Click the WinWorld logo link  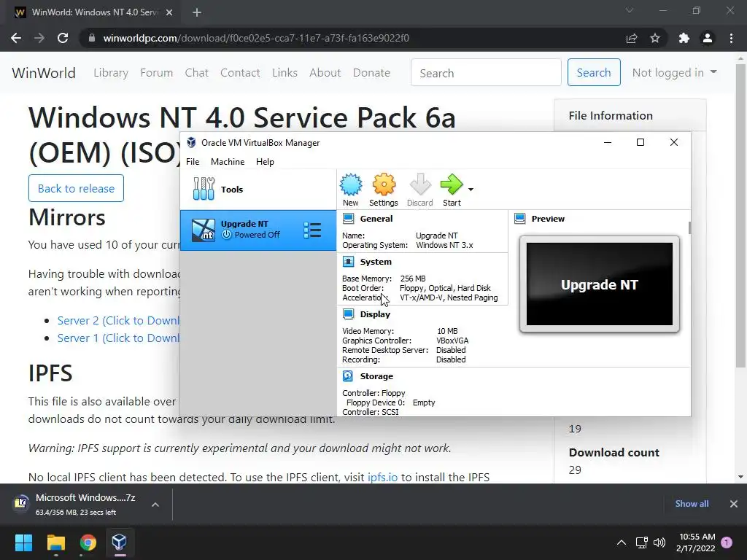pos(44,73)
